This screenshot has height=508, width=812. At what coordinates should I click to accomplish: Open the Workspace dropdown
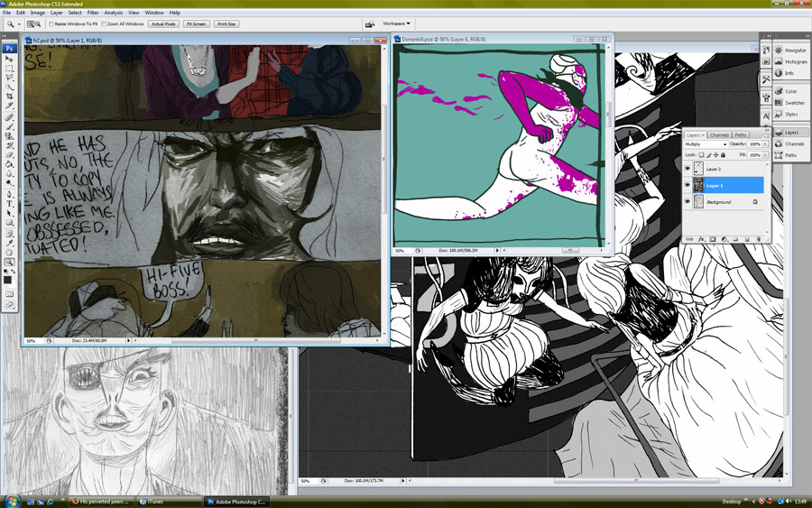[397, 23]
